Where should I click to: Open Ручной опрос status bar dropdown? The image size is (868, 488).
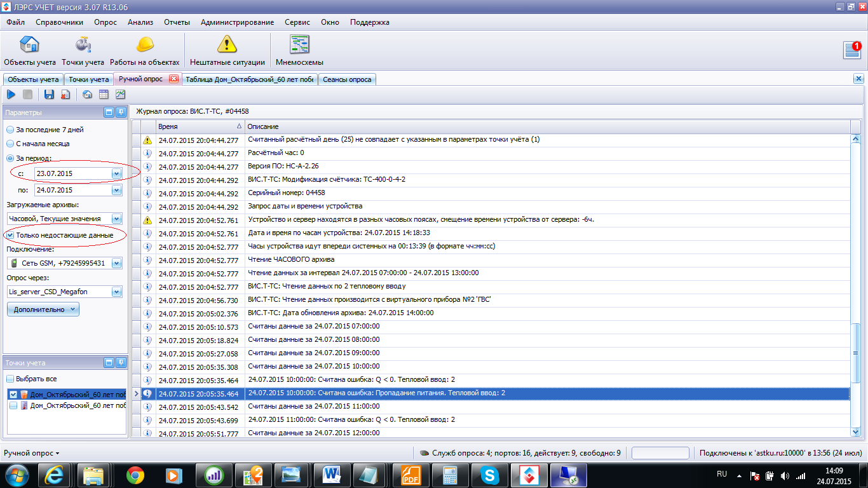(x=32, y=453)
